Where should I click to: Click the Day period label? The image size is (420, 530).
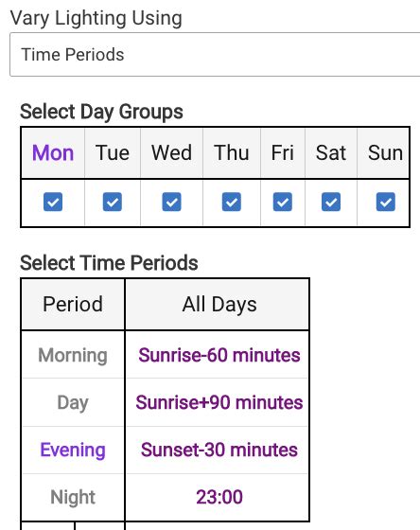point(73,403)
